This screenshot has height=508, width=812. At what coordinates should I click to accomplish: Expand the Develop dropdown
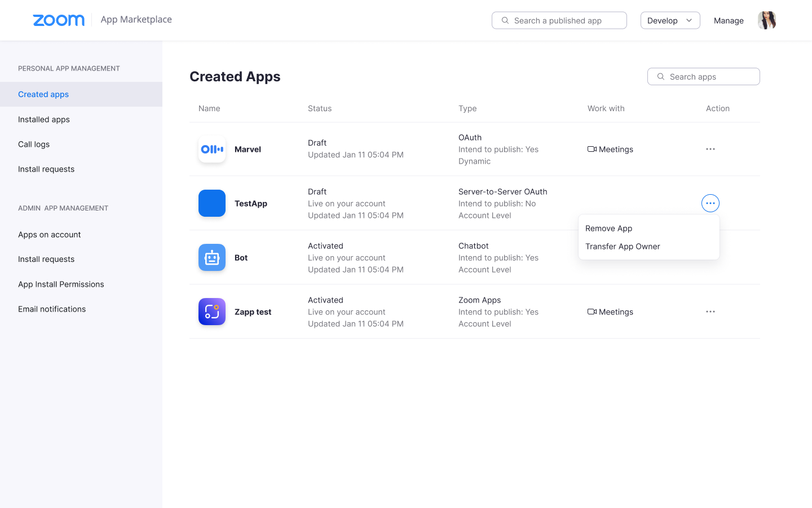click(670, 20)
